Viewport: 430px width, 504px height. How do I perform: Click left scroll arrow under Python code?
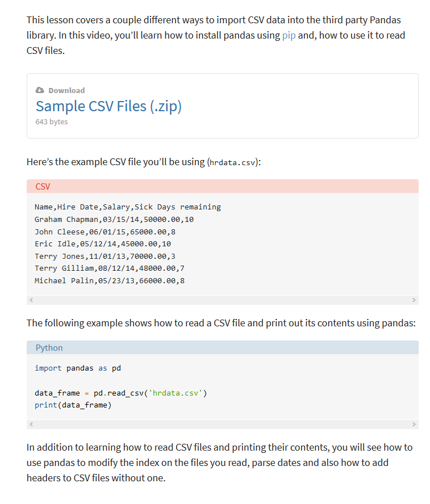pyautogui.click(x=31, y=424)
